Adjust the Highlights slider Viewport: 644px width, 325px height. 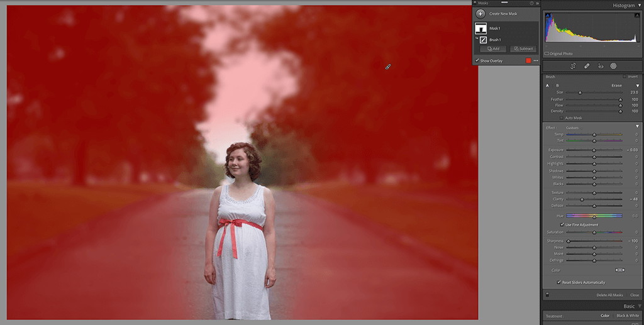click(594, 163)
